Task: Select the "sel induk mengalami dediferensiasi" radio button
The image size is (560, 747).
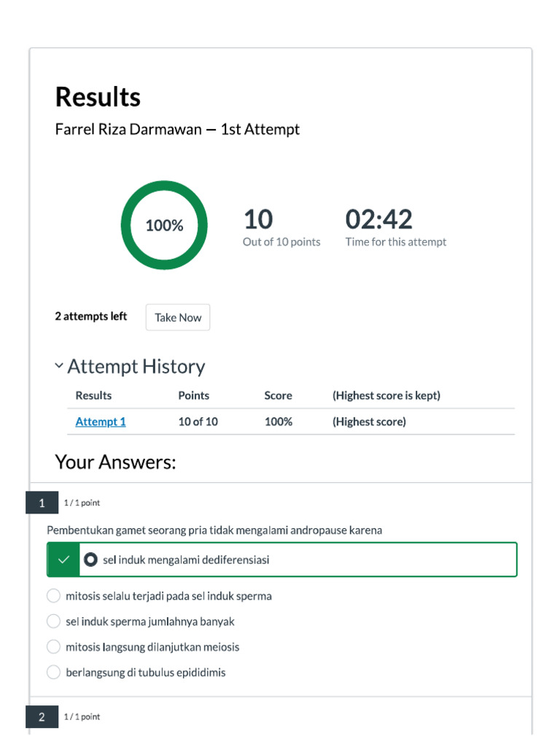Action: point(91,560)
